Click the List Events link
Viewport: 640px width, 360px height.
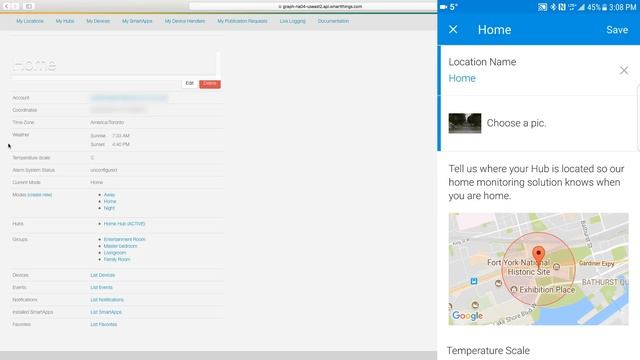coord(101,287)
